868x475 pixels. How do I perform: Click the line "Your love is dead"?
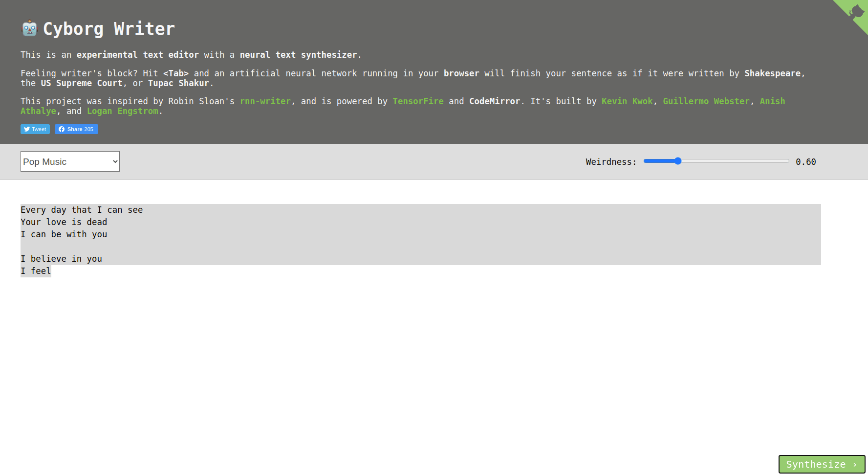coord(64,222)
